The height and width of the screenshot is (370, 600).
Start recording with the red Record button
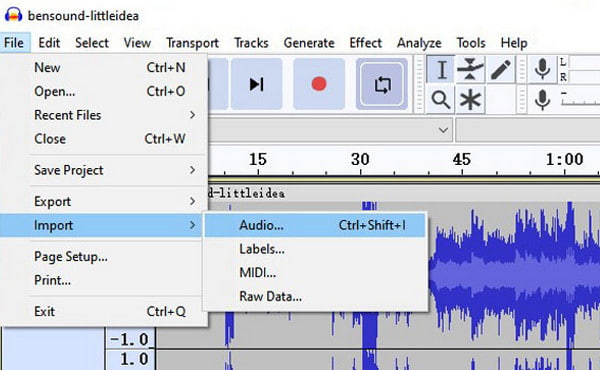(x=319, y=84)
